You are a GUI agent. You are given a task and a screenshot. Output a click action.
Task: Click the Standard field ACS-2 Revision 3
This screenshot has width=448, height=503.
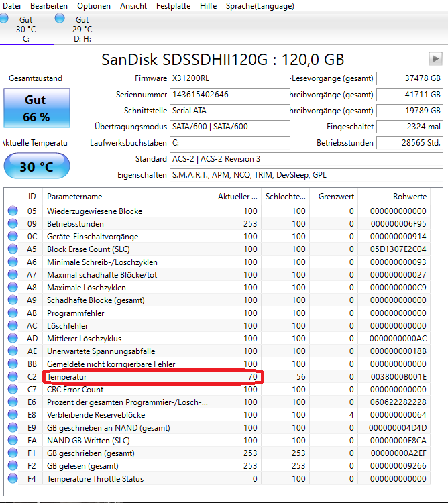306,159
